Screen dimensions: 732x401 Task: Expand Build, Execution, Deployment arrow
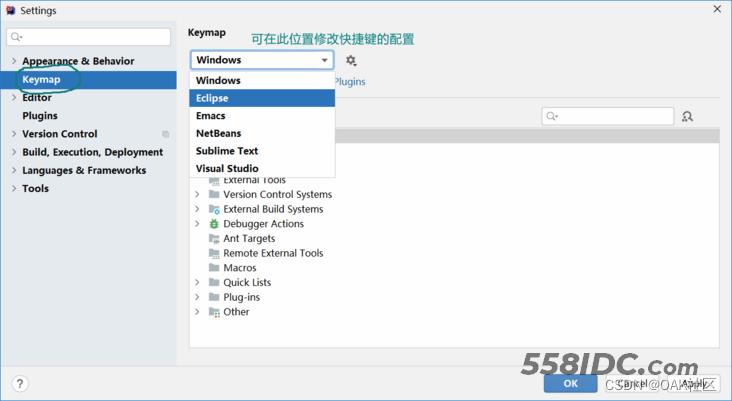(14, 152)
